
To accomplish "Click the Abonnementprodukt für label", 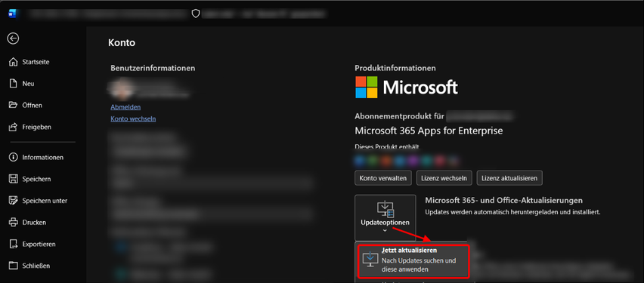I will tap(399, 116).
